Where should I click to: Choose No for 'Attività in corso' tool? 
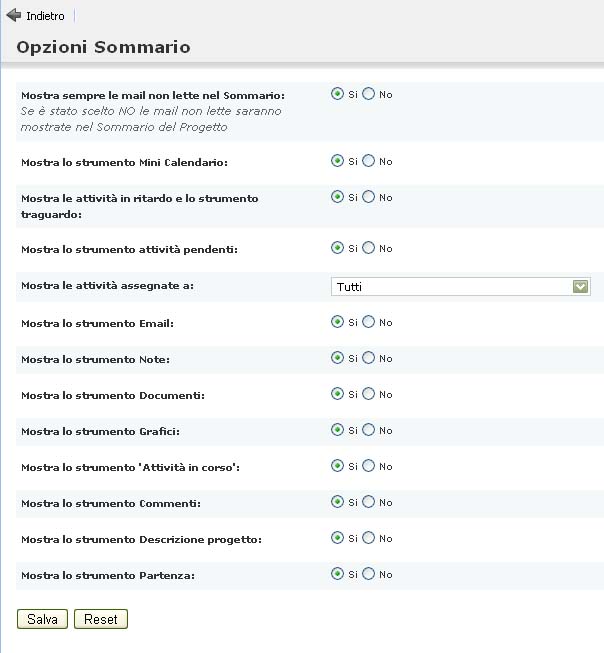click(369, 466)
